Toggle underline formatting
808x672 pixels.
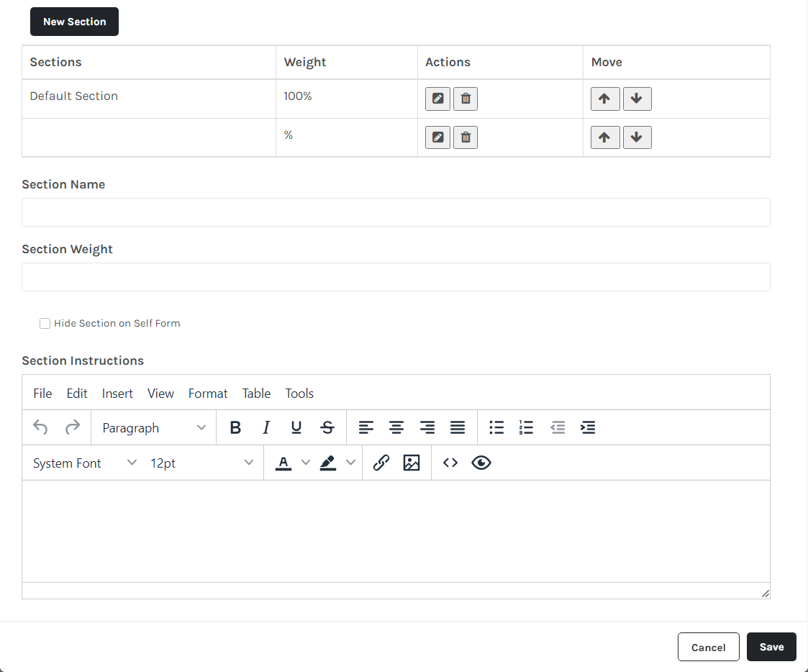(x=296, y=427)
